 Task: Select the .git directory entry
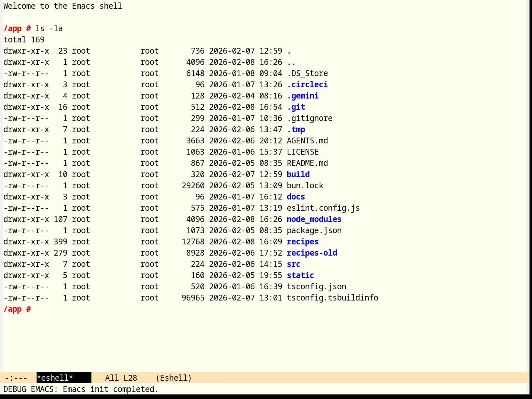point(296,107)
